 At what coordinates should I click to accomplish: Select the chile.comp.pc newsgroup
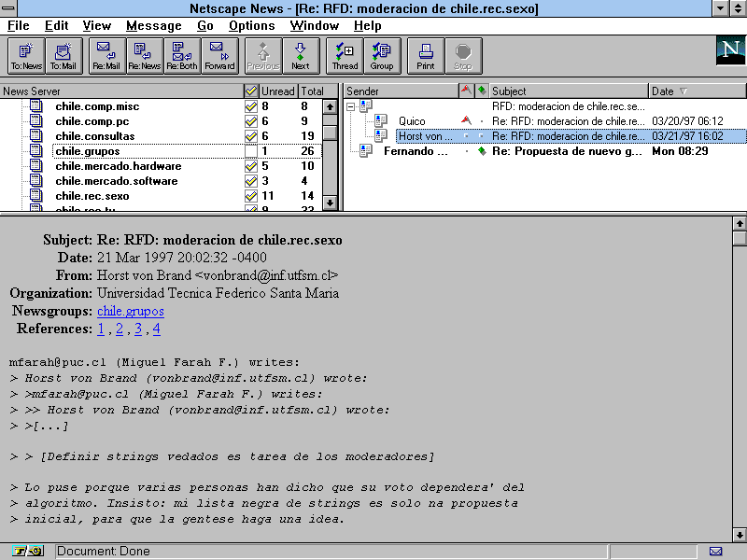[92, 121]
